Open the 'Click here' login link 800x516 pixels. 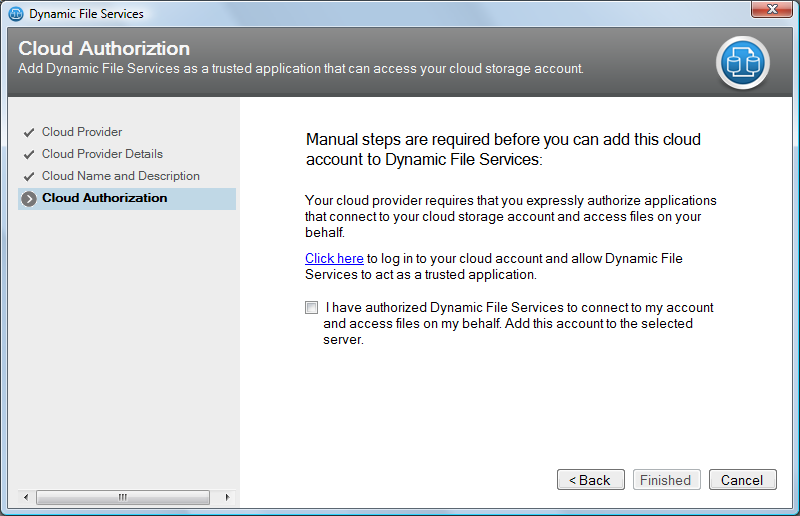[x=334, y=258]
